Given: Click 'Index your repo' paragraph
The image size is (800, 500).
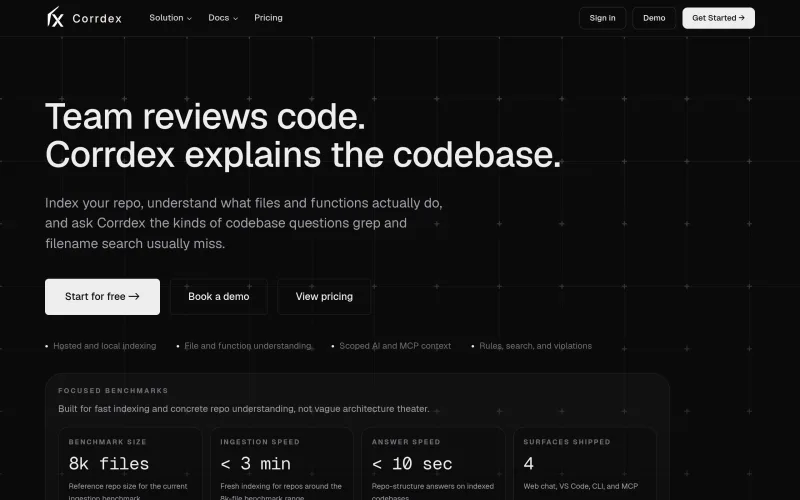Looking at the screenshot, I should pos(244,223).
